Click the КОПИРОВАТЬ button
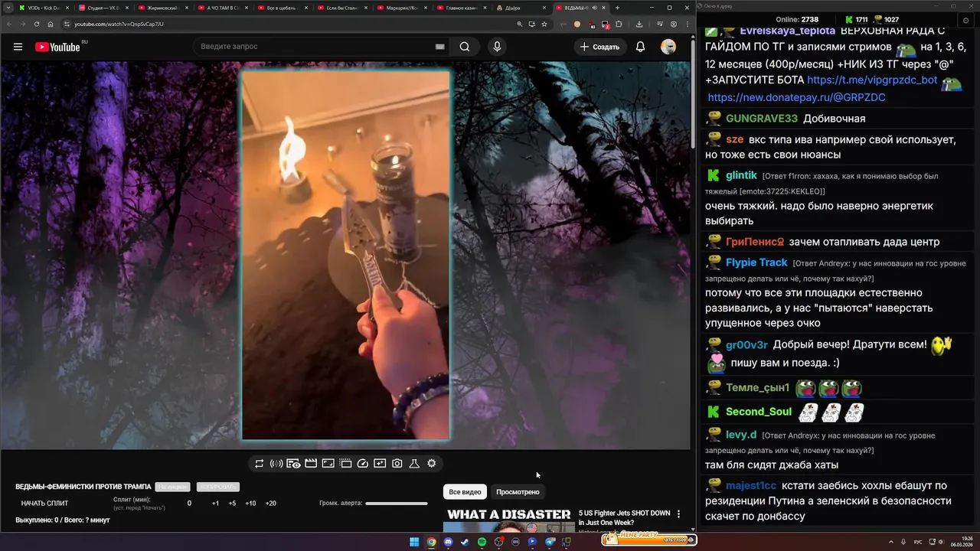This screenshot has height=551, width=980. pos(218,487)
